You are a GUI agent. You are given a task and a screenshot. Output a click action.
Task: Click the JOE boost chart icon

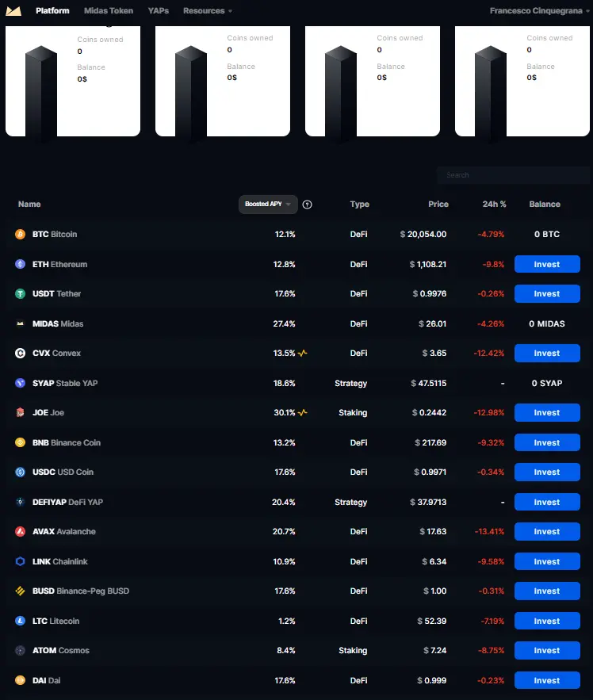[x=303, y=412]
